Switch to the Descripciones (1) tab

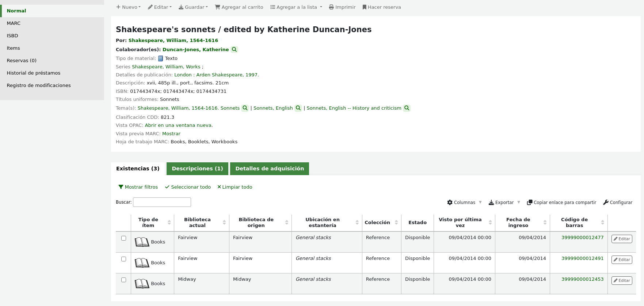[197, 169]
